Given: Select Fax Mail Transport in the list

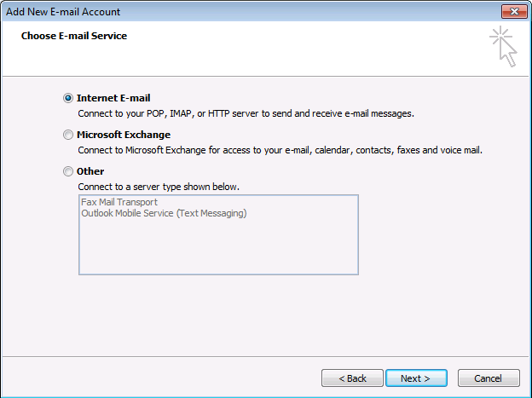Looking at the screenshot, I should (119, 202).
